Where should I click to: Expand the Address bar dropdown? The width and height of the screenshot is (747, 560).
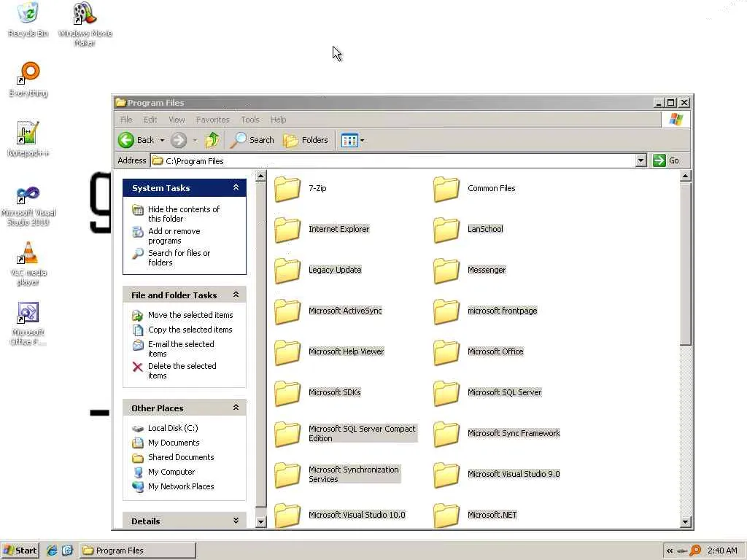pos(640,160)
